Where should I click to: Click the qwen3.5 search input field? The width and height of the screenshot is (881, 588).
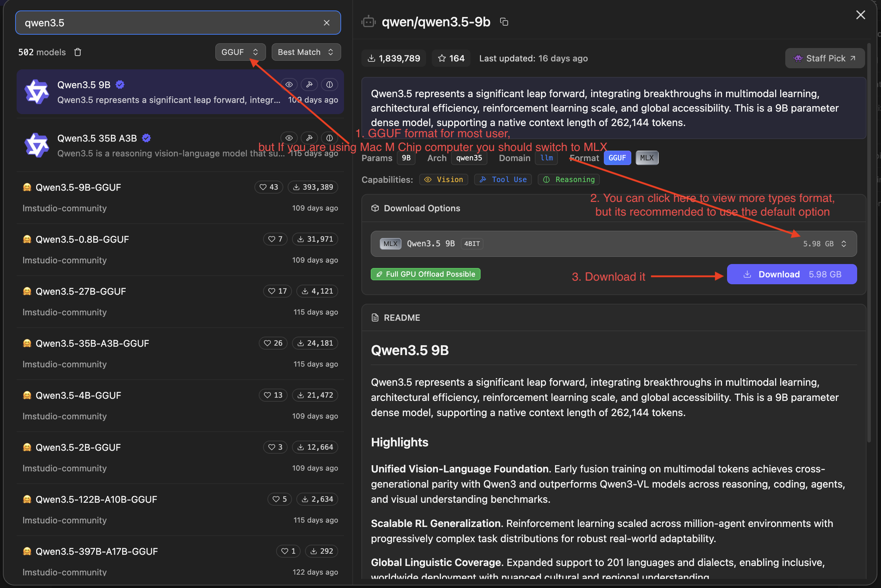178,23
